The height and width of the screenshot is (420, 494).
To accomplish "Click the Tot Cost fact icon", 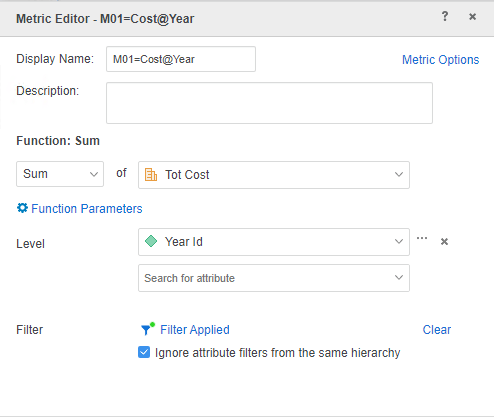I will [151, 175].
